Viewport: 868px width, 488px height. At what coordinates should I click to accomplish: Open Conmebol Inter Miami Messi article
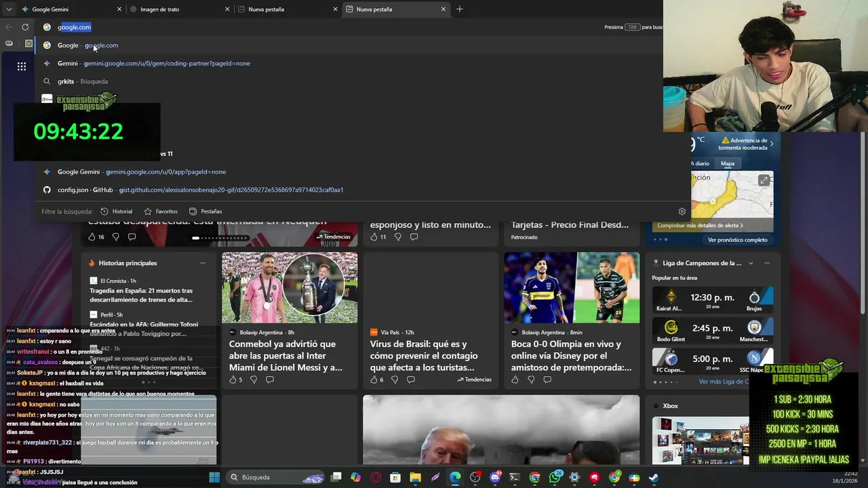[x=285, y=356]
